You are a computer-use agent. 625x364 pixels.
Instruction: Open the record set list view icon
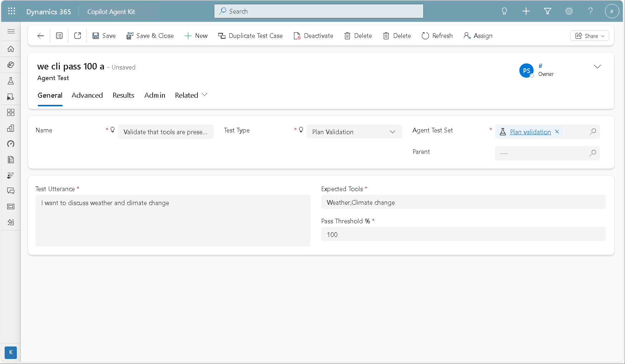pyautogui.click(x=59, y=36)
